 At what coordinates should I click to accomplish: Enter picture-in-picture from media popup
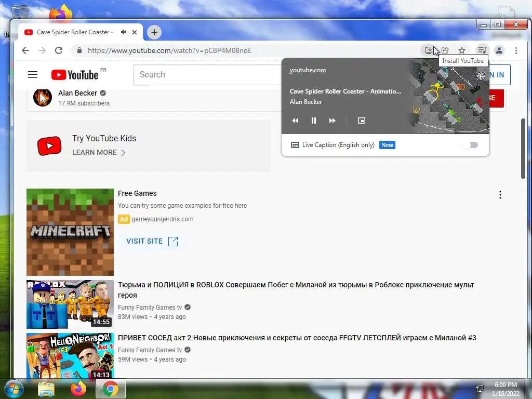(362, 121)
